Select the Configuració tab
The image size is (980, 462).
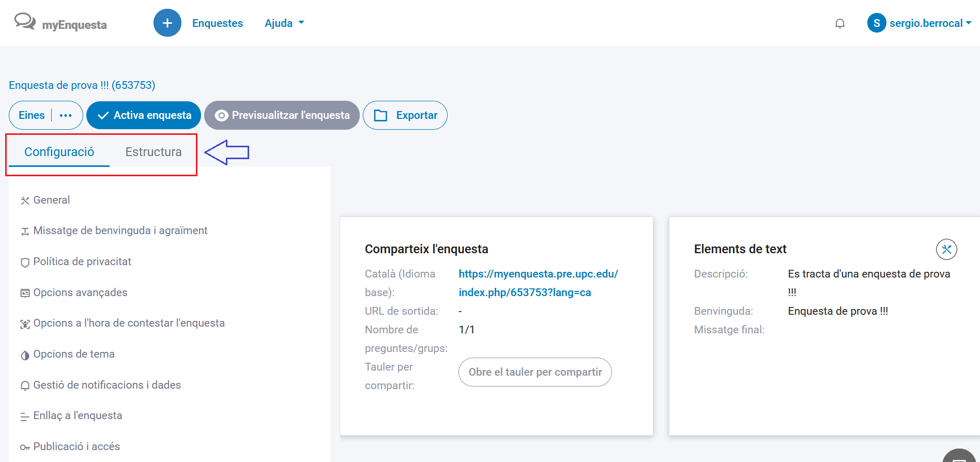pos(59,152)
